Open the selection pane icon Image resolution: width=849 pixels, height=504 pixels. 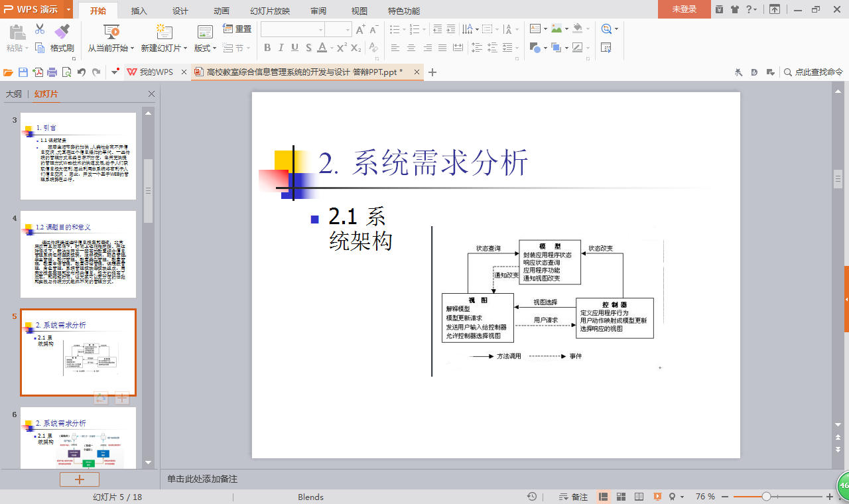606,48
